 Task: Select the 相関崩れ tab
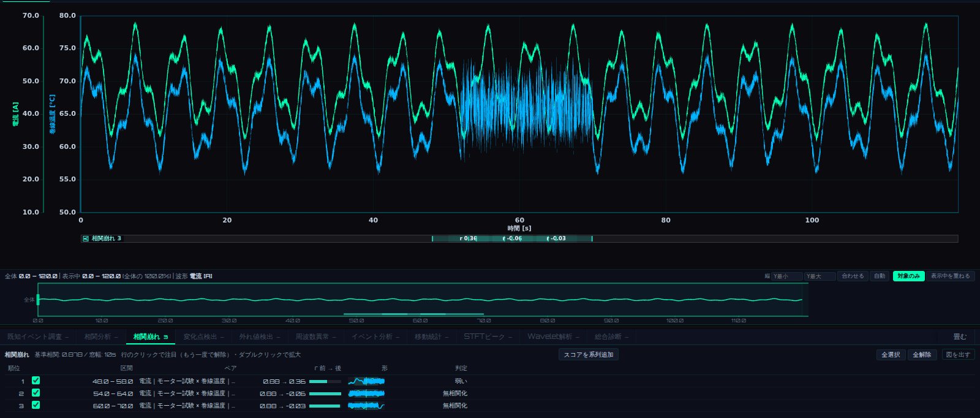(x=151, y=336)
